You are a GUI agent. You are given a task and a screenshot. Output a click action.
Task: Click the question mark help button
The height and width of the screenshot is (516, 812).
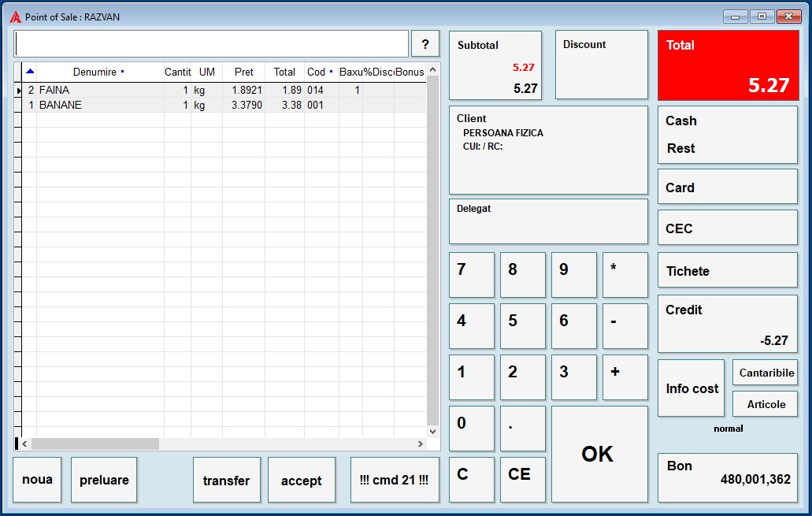coord(425,44)
